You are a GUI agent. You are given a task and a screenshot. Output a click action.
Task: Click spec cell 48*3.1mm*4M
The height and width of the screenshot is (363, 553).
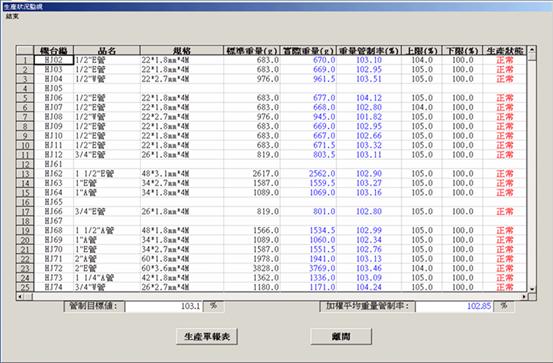click(x=182, y=174)
